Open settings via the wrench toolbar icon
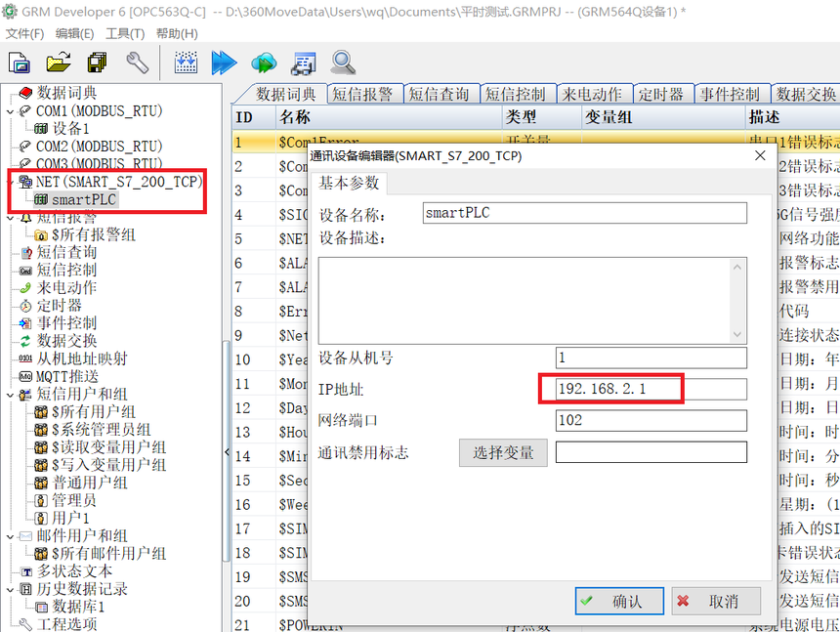840x632 pixels. (137, 63)
